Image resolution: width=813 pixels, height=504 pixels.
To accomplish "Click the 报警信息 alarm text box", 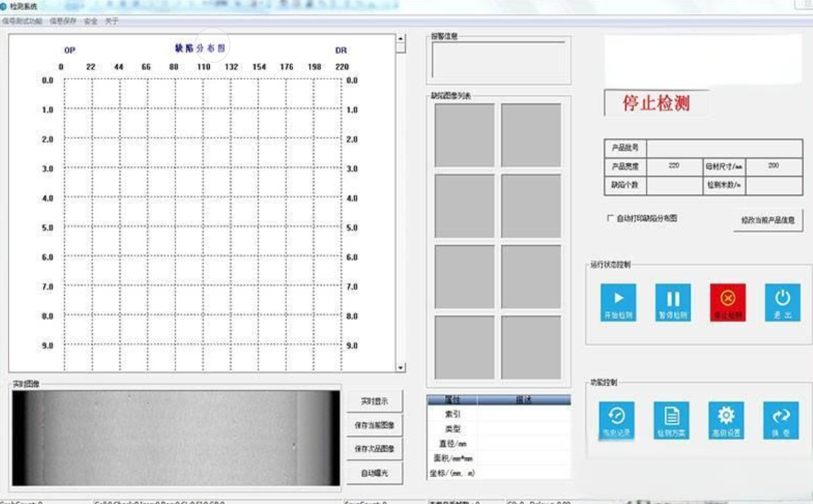I will click(x=498, y=59).
